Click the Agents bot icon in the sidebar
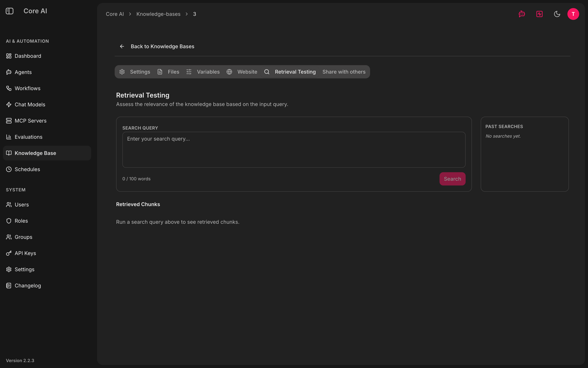This screenshot has width=588, height=368. (9, 72)
